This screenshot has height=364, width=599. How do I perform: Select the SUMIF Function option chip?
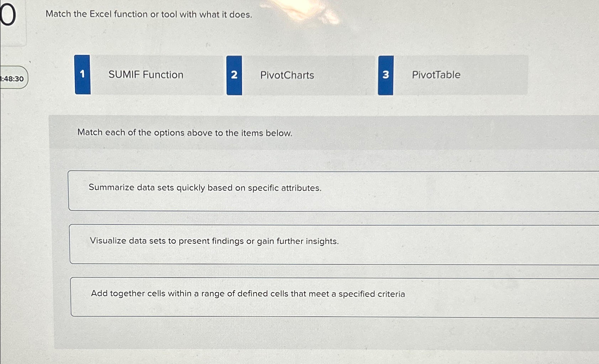tap(149, 75)
